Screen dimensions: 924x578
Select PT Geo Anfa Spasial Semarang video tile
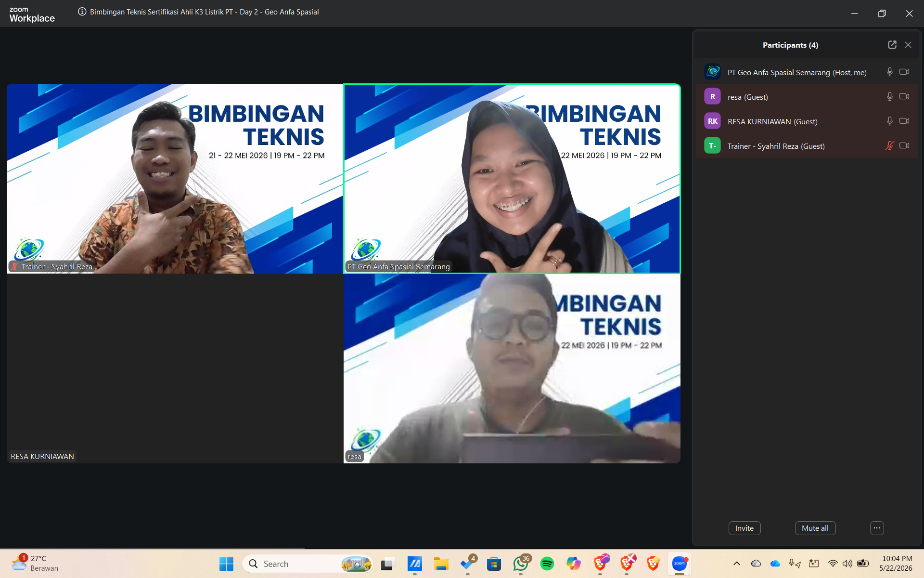(512, 179)
